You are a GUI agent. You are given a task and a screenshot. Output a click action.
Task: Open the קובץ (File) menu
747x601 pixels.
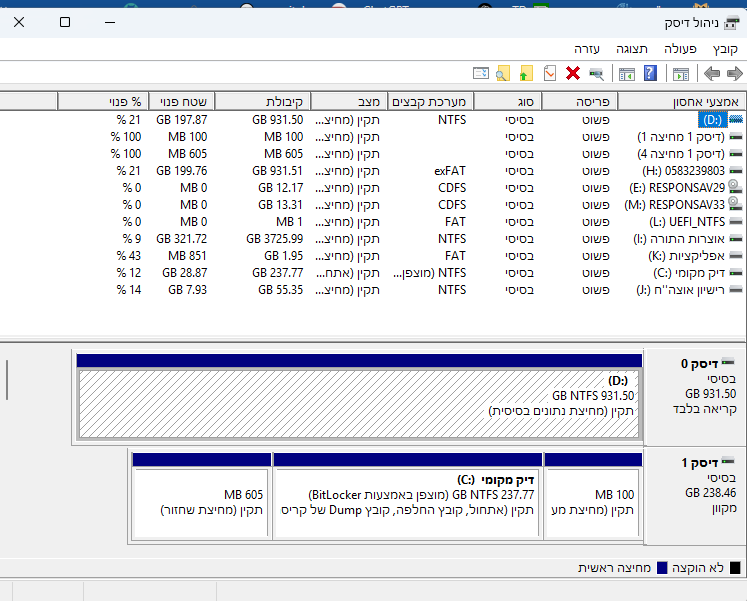click(x=725, y=49)
